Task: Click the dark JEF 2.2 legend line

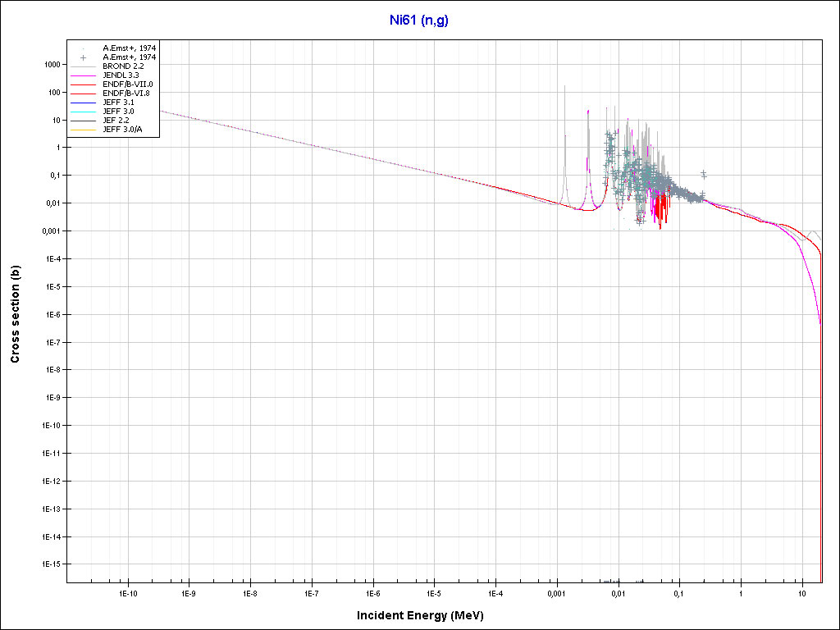Action: click(84, 121)
